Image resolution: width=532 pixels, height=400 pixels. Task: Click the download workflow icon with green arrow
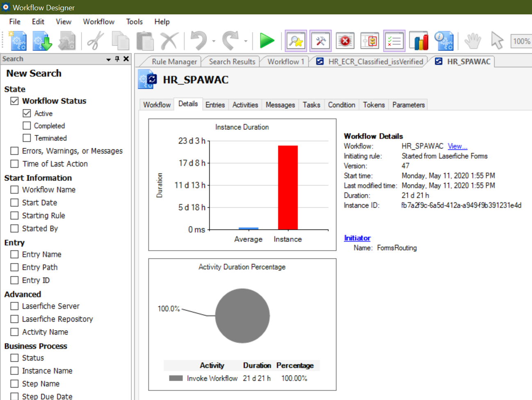[x=42, y=41]
